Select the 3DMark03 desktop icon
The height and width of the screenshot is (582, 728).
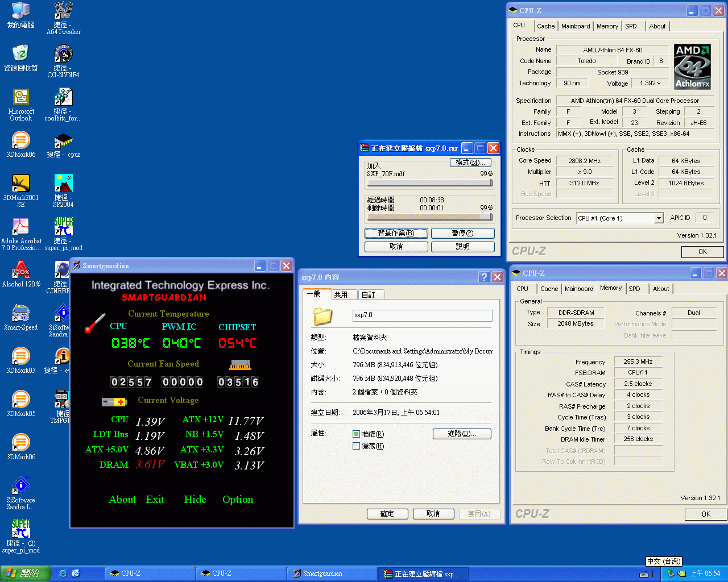click(21, 361)
